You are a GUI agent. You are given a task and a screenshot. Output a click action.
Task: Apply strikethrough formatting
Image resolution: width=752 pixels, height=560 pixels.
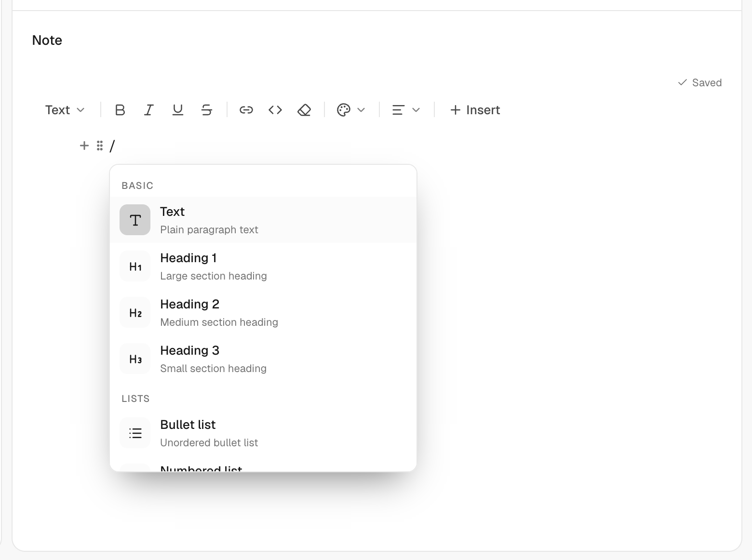click(x=207, y=110)
